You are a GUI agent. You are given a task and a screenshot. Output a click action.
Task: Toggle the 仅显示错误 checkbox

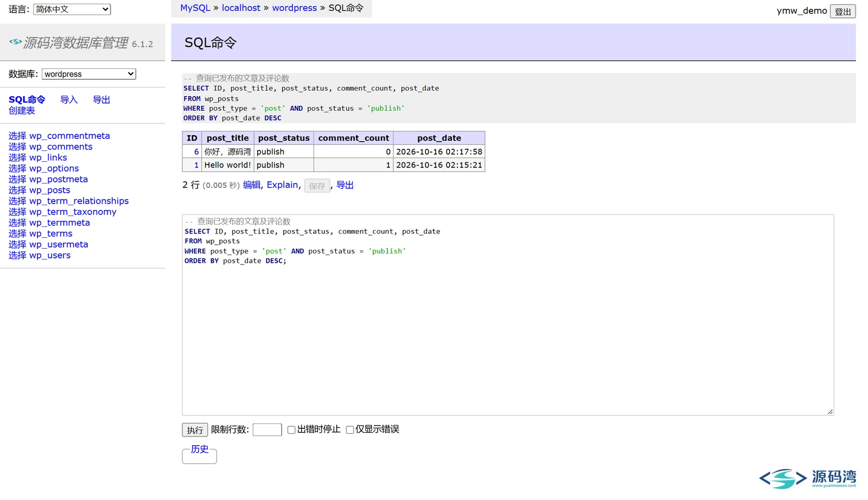[350, 430]
